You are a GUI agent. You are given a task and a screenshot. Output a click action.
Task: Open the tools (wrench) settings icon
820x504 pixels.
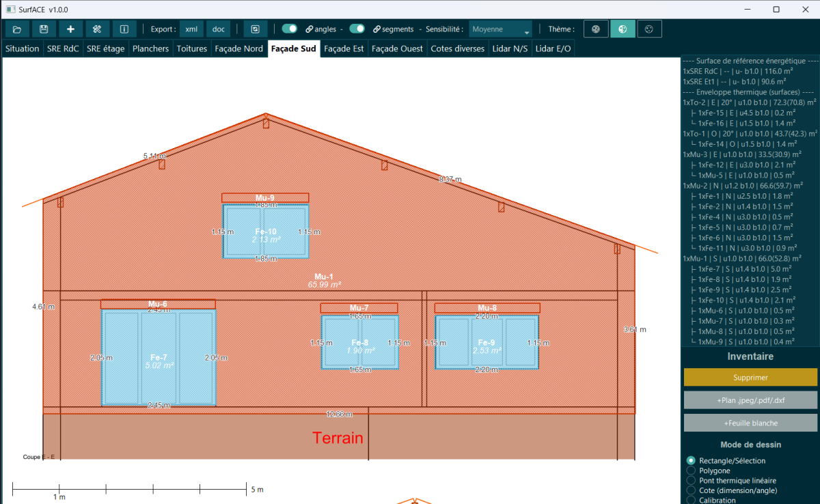pyautogui.click(x=97, y=29)
